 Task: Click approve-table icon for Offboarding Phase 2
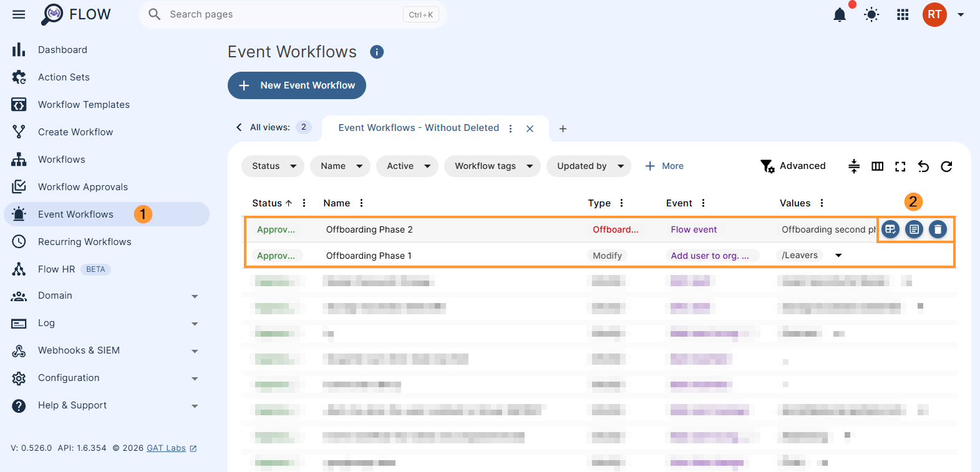890,229
